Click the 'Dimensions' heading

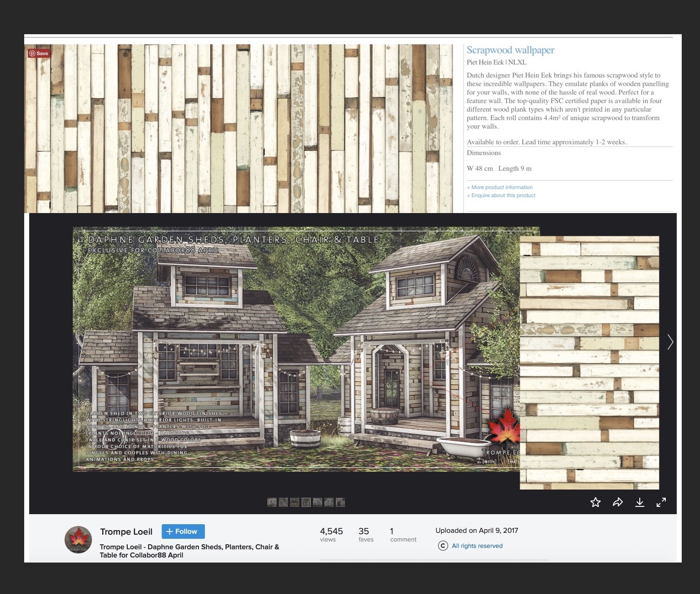tap(484, 153)
